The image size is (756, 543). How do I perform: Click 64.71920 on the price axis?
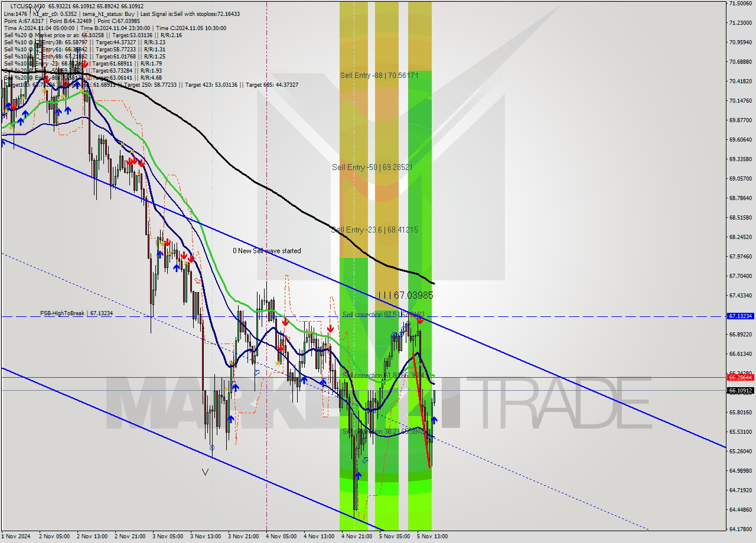pos(740,490)
